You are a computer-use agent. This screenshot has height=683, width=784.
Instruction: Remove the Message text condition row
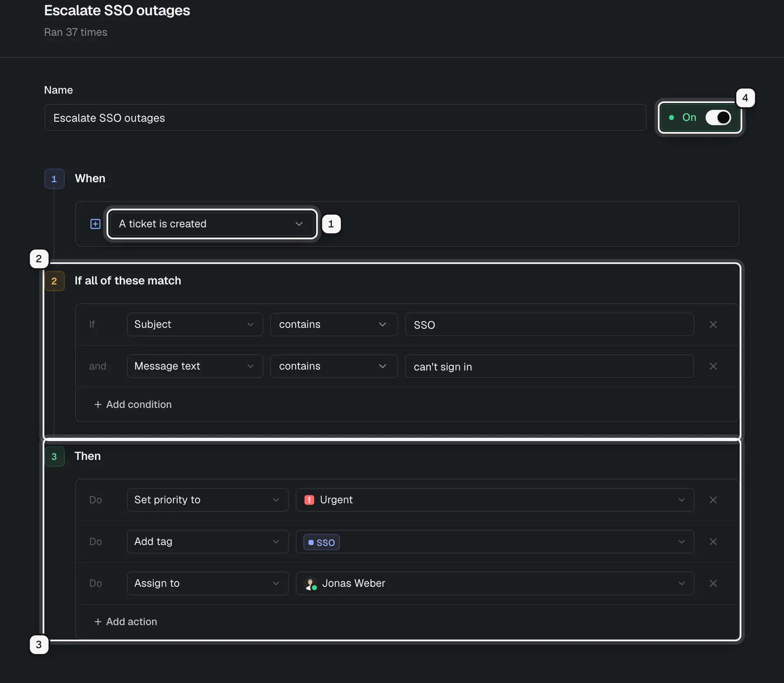click(713, 366)
